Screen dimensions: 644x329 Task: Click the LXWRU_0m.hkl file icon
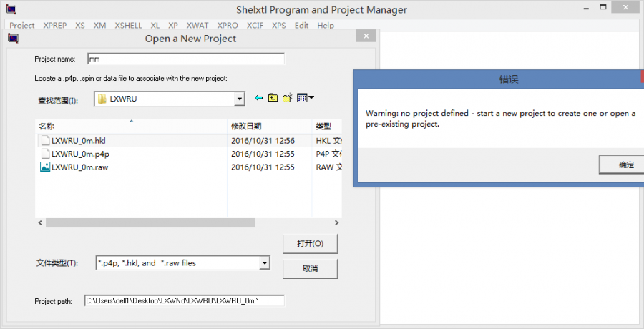(45, 140)
